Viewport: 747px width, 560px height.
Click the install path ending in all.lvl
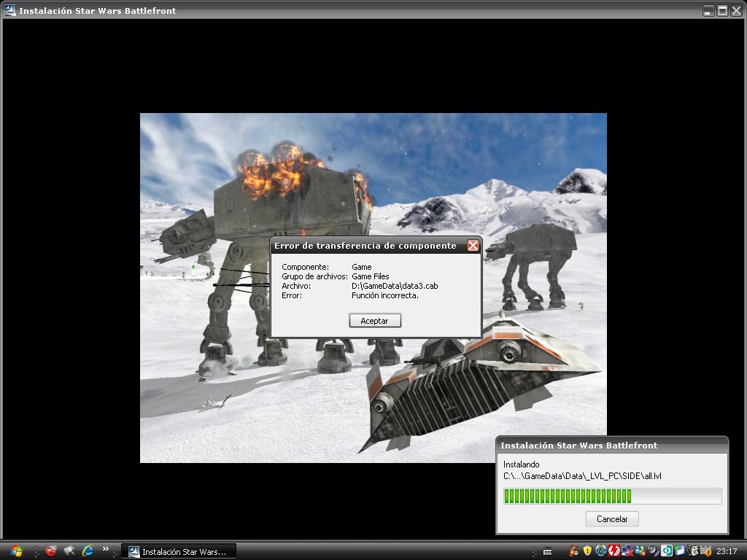582,475
